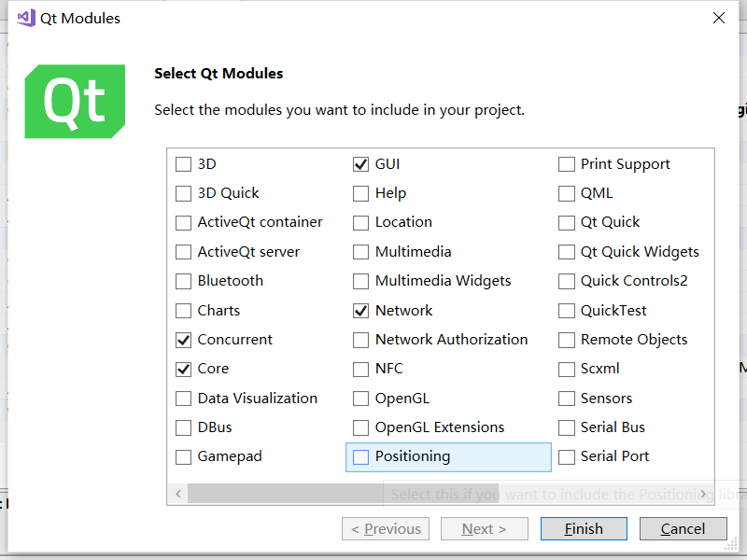Enable the Qt Quick Widgets module
The image size is (747, 560).
(567, 252)
